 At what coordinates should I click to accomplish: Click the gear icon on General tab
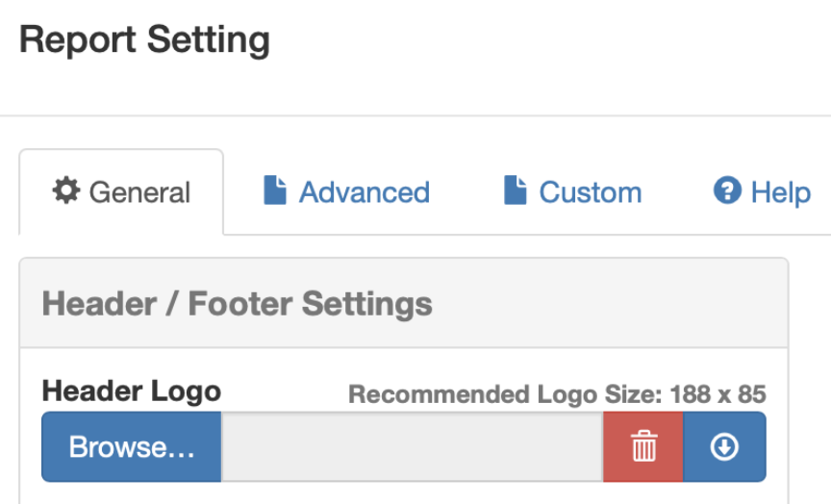(66, 191)
